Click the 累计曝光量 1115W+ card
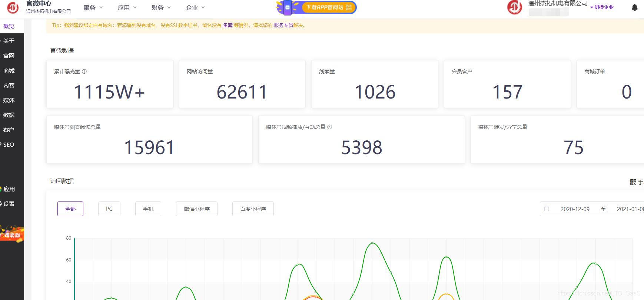 tap(110, 84)
